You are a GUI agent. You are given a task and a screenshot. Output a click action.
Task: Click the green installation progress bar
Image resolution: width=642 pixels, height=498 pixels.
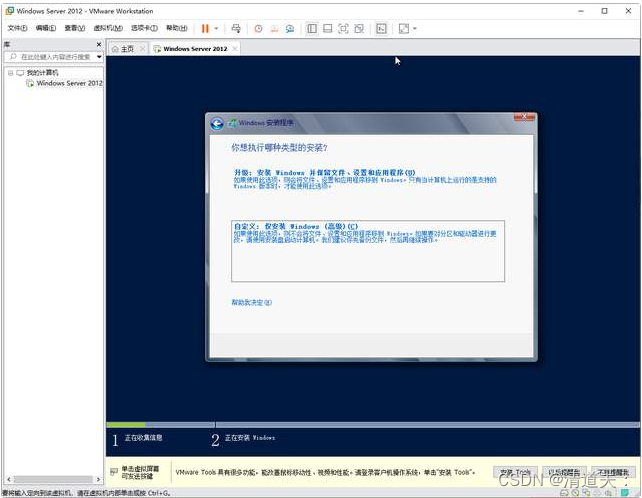pyautogui.click(x=126, y=425)
